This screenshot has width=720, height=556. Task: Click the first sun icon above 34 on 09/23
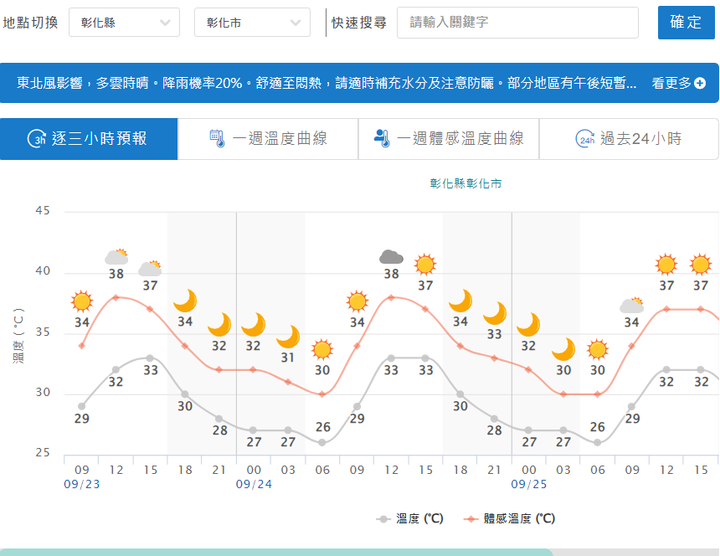click(82, 301)
